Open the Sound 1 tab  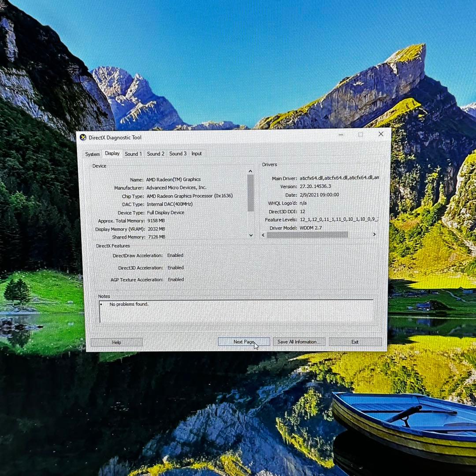[x=133, y=154]
